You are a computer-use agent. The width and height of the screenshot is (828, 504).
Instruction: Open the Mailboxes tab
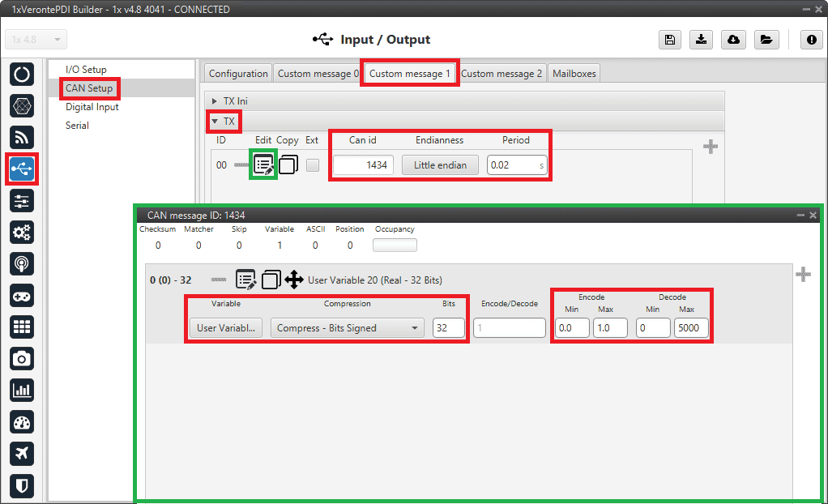coord(574,74)
